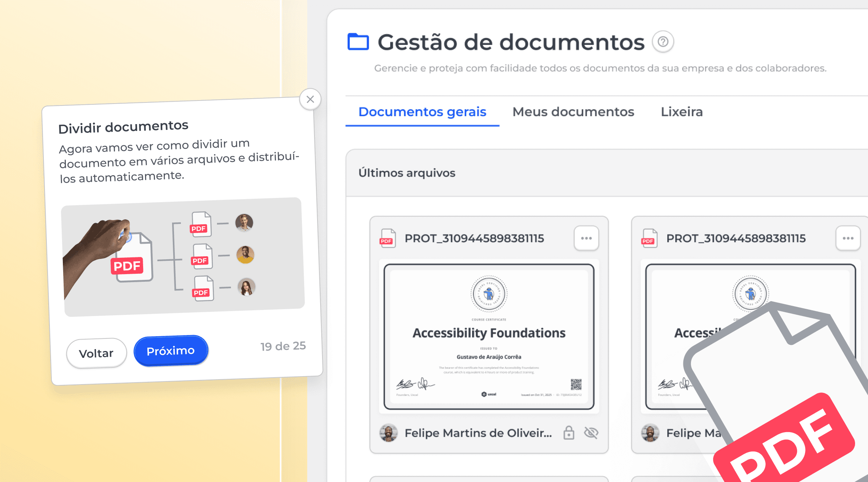
Task: Click Felipe Martins avatar on first card
Action: coord(388,433)
